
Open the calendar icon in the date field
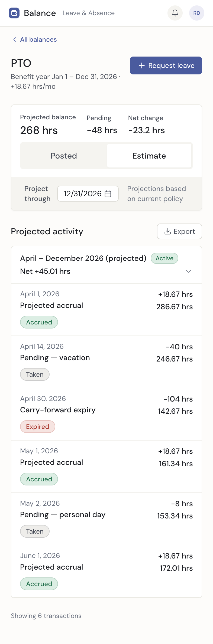pyautogui.click(x=108, y=193)
